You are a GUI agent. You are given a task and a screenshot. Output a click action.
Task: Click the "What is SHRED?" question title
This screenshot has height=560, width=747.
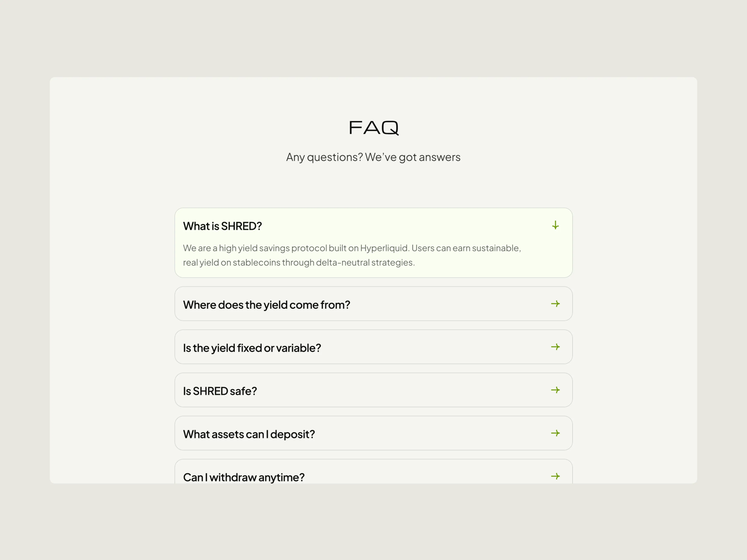click(x=223, y=226)
